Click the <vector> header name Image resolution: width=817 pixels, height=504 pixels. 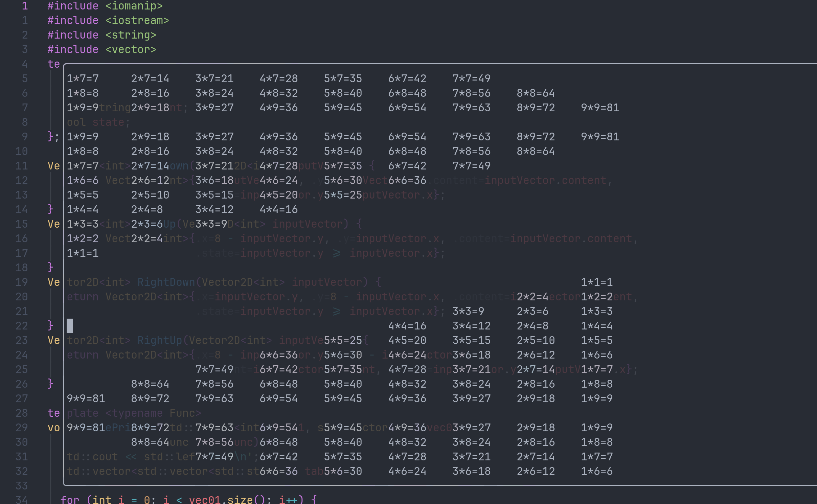pyautogui.click(x=131, y=49)
